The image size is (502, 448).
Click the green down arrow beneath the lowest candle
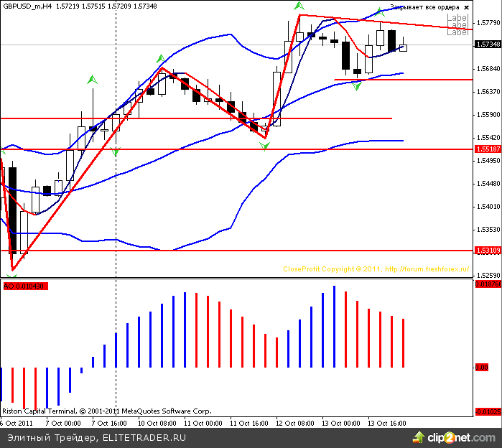pyautogui.click(x=11, y=276)
